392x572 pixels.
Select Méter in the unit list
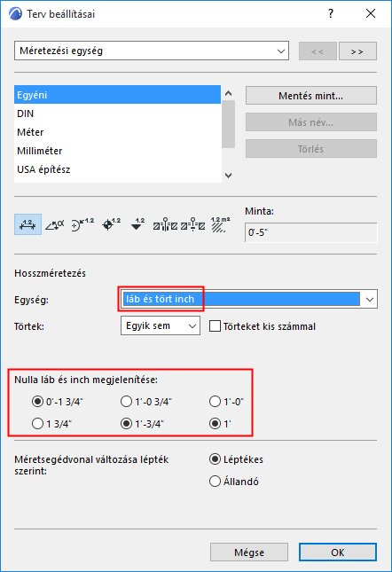[117, 132]
